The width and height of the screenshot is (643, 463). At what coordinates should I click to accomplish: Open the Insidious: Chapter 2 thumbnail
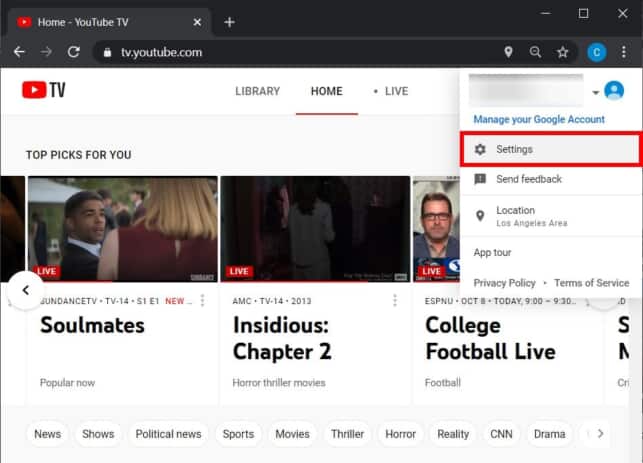point(315,229)
